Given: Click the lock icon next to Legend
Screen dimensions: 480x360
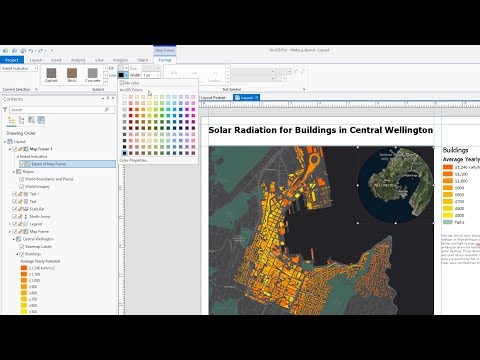Looking at the screenshot, I should click(x=20, y=224).
